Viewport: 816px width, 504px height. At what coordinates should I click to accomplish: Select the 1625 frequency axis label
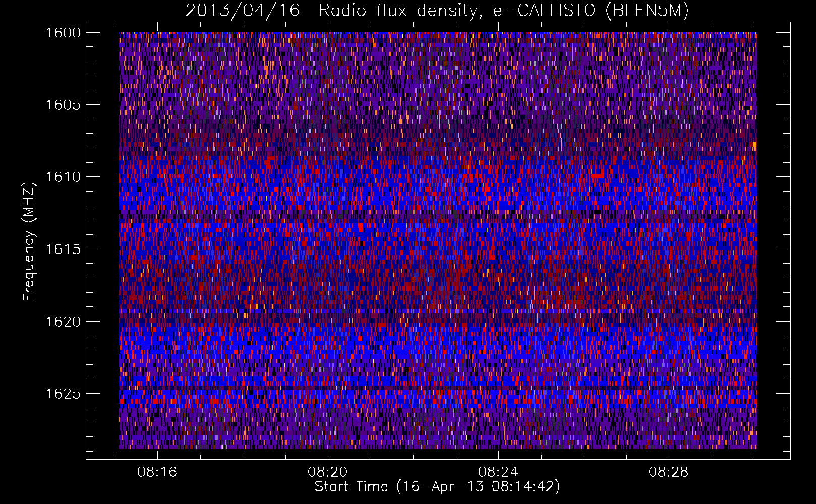coord(63,394)
